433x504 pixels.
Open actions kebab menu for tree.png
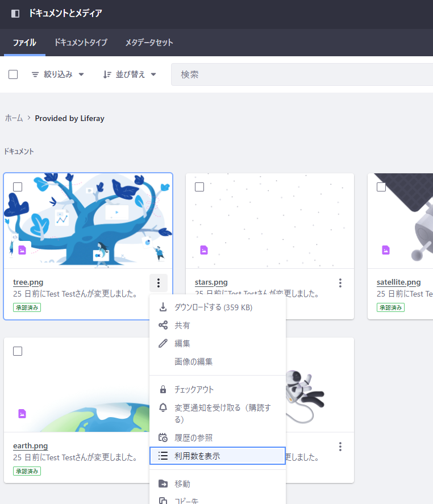coord(159,283)
